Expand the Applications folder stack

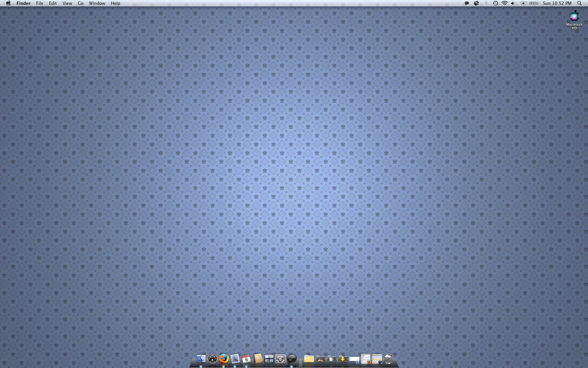tap(320, 359)
